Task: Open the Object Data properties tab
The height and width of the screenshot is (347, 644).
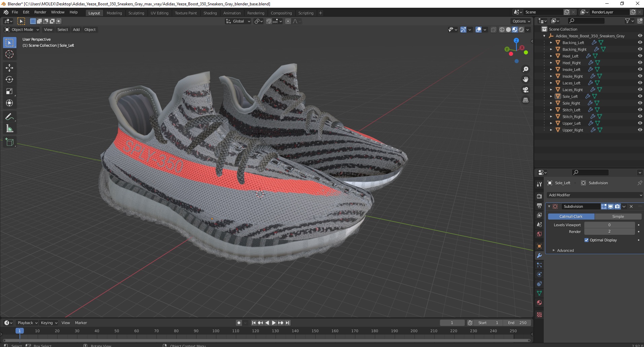Action: point(539,293)
